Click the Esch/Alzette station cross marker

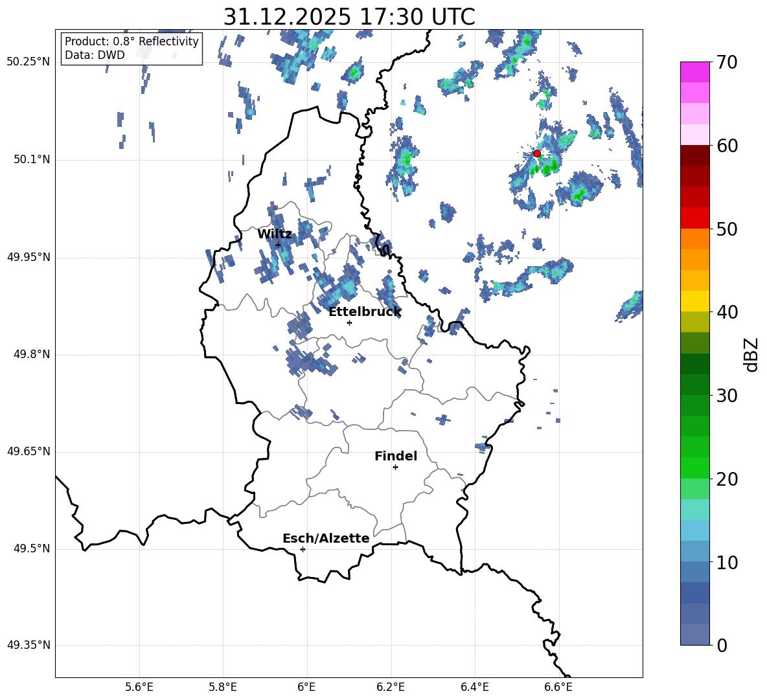[303, 549]
